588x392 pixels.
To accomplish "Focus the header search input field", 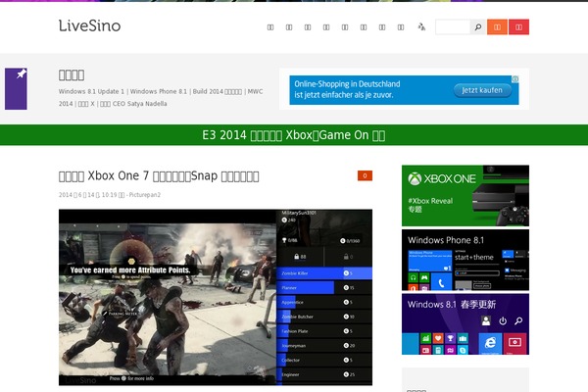I will [453, 27].
